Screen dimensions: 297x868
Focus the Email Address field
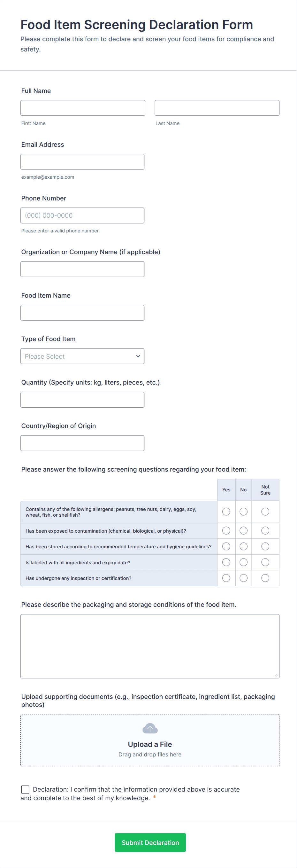click(82, 162)
